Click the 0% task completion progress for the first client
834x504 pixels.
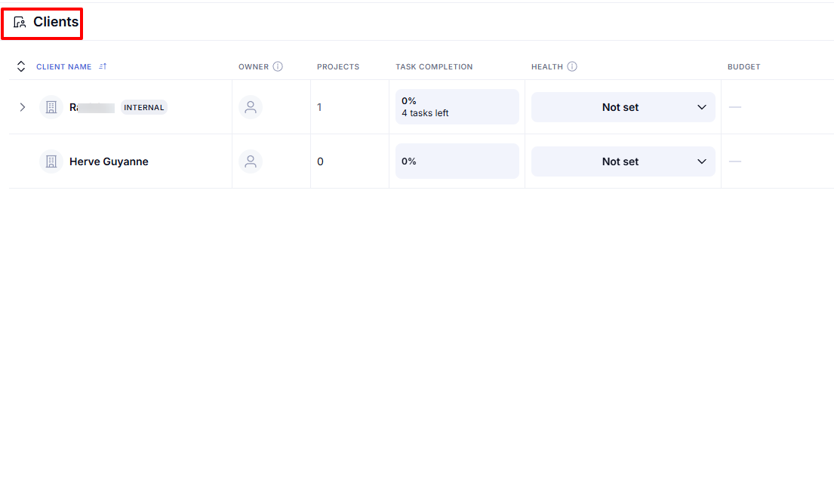(457, 106)
